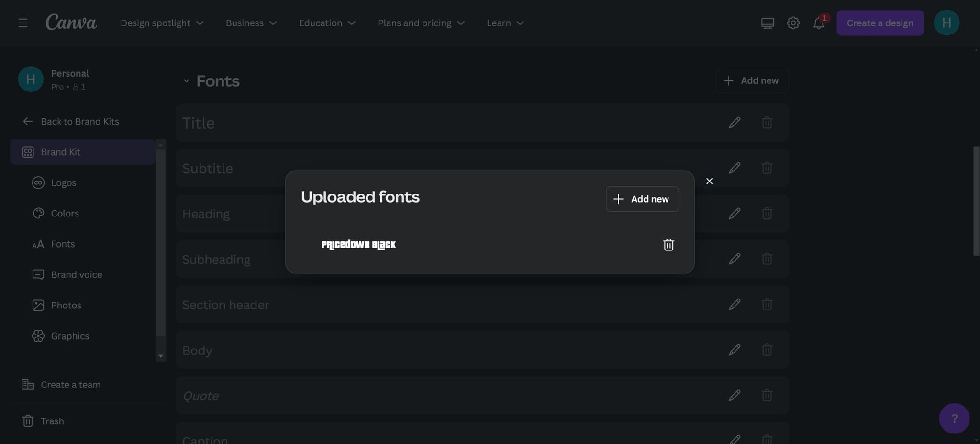Click the desktop app monitor icon
Image resolution: width=980 pixels, height=444 pixels.
click(768, 23)
